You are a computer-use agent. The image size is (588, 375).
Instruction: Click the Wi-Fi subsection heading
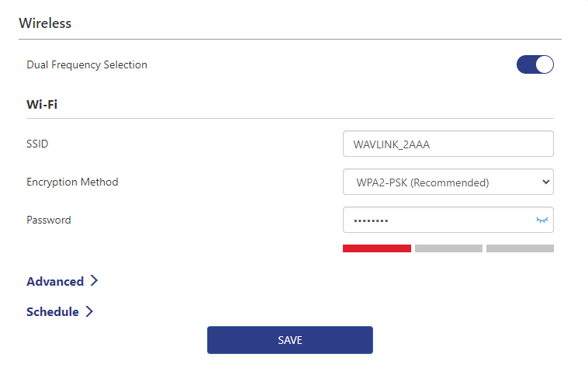tap(42, 103)
